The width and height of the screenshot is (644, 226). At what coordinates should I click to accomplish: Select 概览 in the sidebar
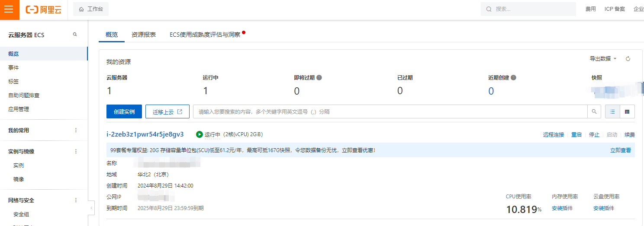pos(43,54)
